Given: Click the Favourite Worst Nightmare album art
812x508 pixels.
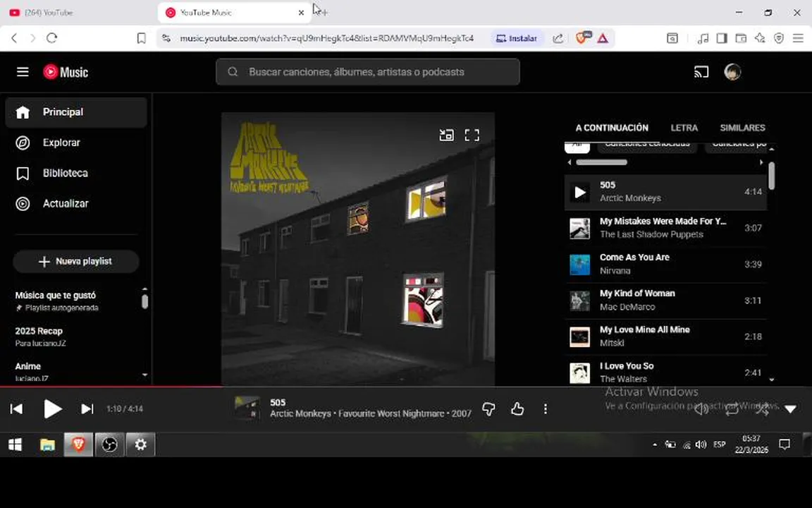Looking at the screenshot, I should tap(358, 249).
